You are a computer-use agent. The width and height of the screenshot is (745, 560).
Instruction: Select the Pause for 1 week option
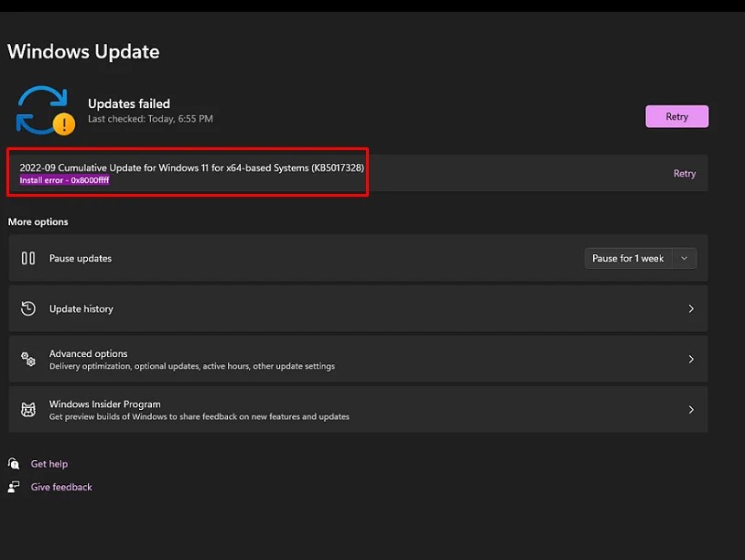pyautogui.click(x=628, y=258)
